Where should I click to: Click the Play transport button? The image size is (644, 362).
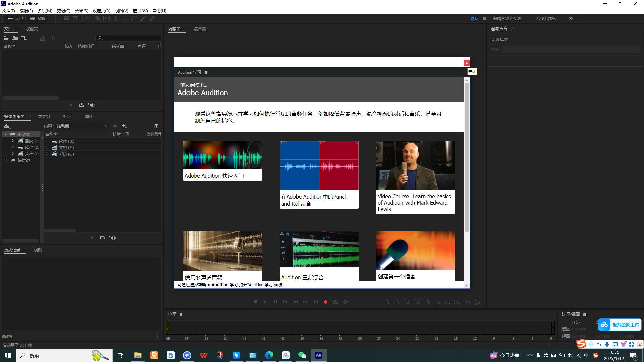tap(265, 302)
